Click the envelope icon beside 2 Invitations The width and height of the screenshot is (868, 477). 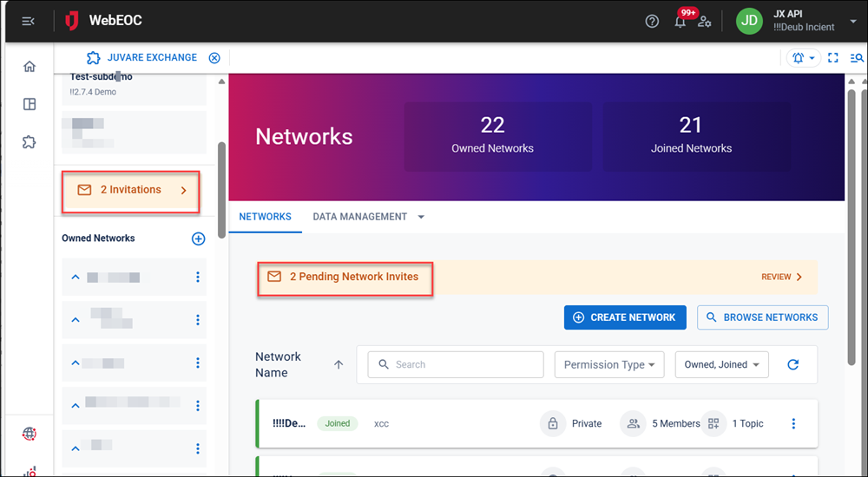[84, 190]
